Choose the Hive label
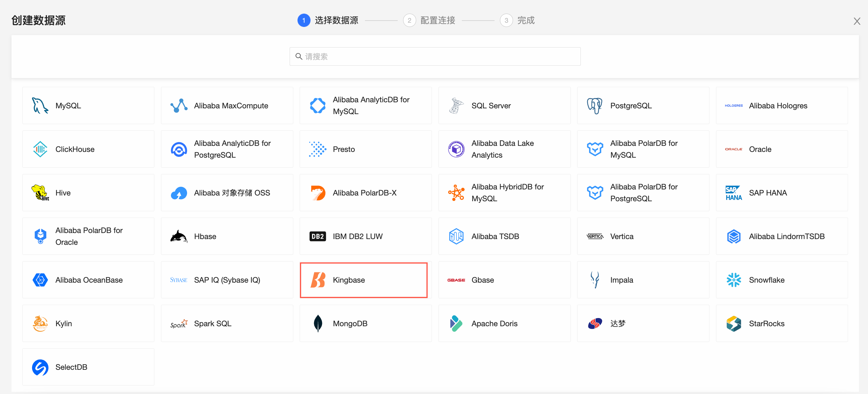868x394 pixels. tap(63, 192)
